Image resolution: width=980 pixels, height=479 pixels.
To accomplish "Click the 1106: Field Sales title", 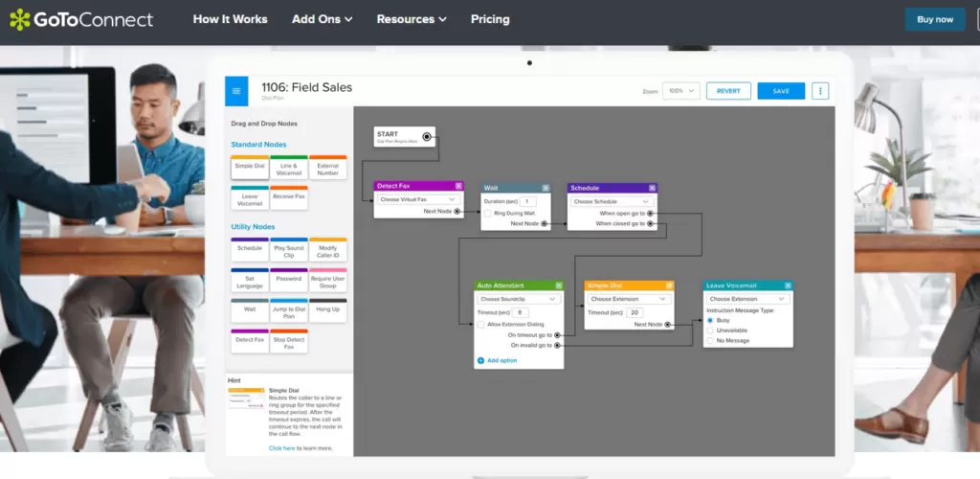I will (307, 87).
